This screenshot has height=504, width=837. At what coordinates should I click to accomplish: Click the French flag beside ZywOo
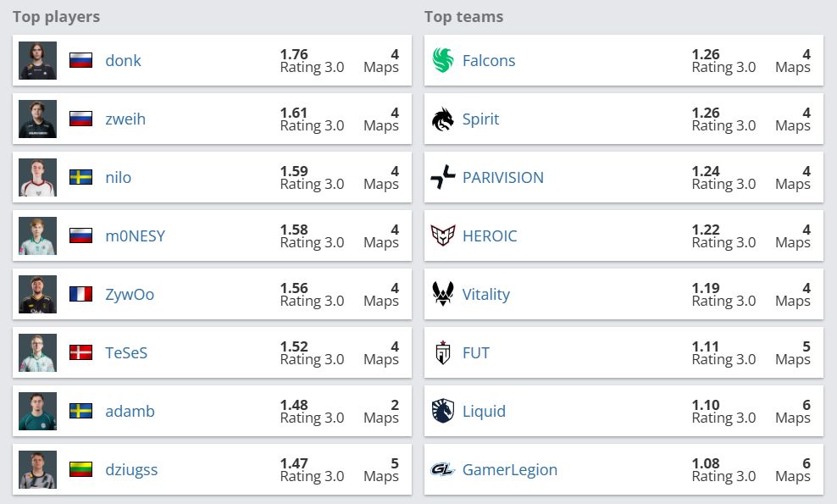[80, 294]
